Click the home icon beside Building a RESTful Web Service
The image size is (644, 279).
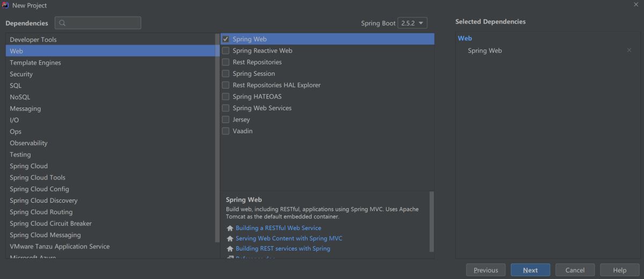[230, 228]
